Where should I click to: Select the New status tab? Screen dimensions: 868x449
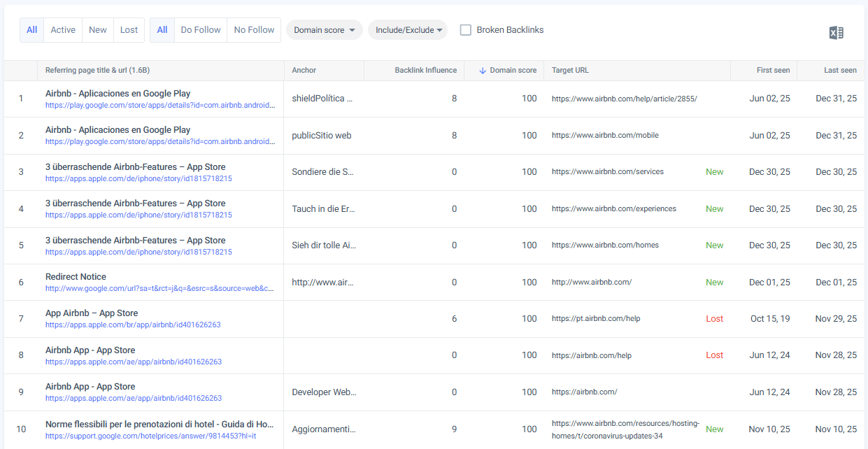tap(98, 30)
